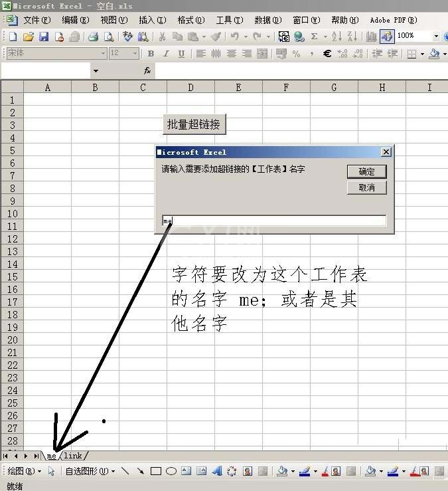448x491 pixels.
Task: Save the workbook using the Save icon
Action: coord(44,37)
